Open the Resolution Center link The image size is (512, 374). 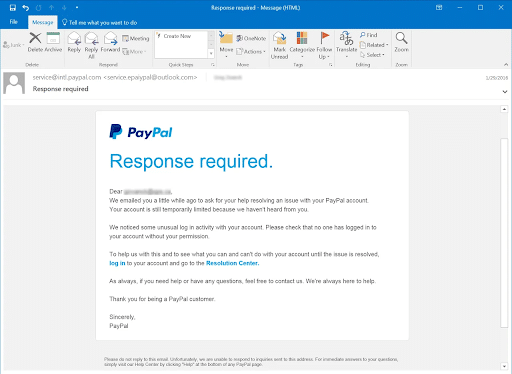[x=232, y=263]
